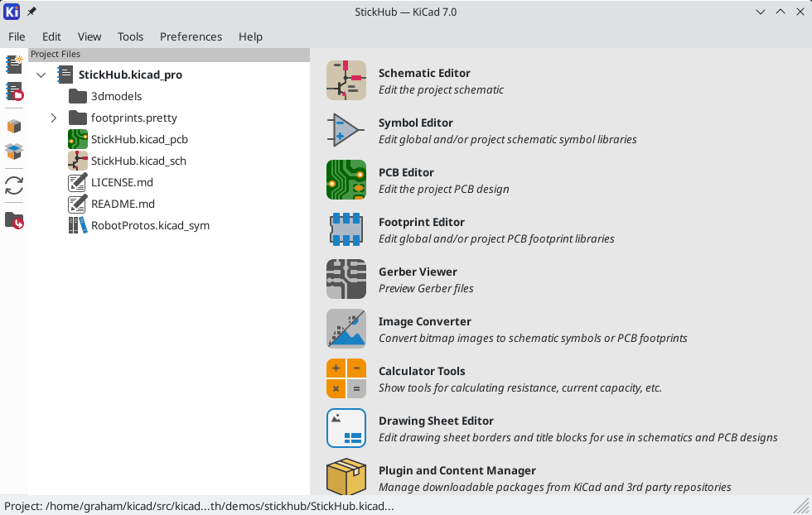
Task: Open the Gerber Viewer icon
Action: [x=346, y=280]
